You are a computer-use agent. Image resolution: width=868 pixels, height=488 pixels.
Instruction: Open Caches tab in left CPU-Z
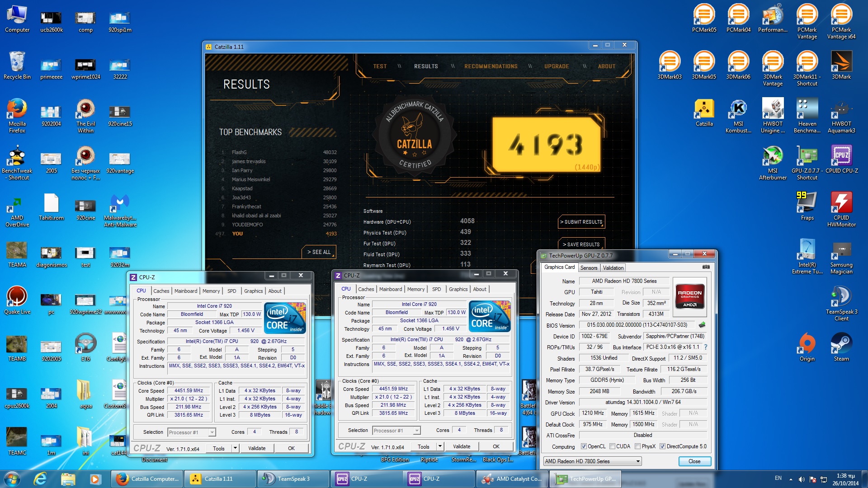161,291
